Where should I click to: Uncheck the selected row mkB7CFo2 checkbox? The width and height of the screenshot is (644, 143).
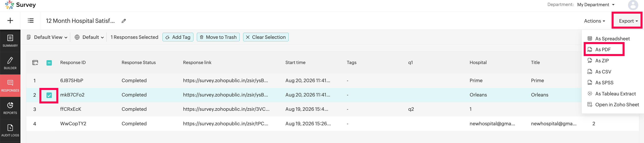[49, 95]
